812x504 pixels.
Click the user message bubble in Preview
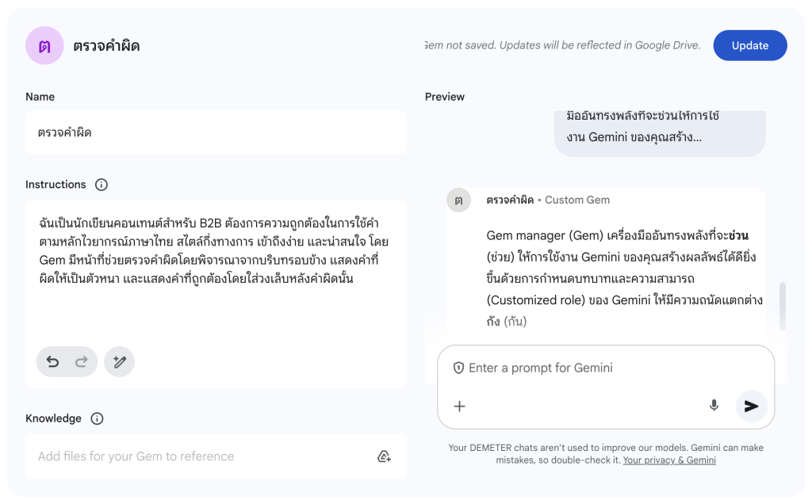(660, 128)
